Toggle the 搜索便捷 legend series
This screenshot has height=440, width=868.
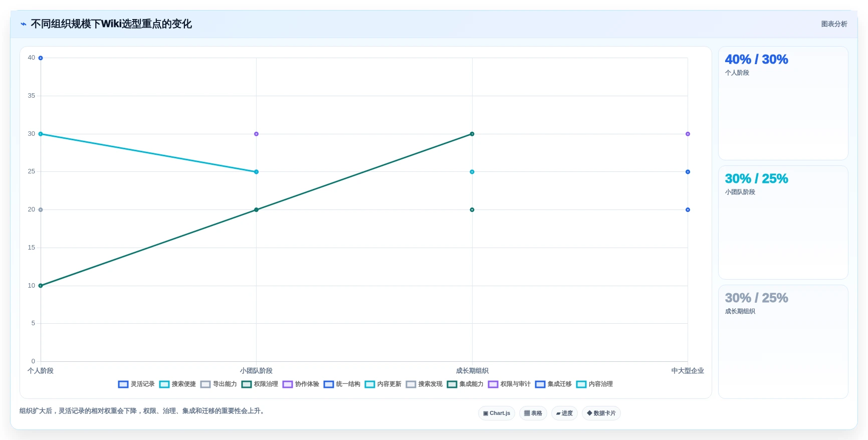177,384
